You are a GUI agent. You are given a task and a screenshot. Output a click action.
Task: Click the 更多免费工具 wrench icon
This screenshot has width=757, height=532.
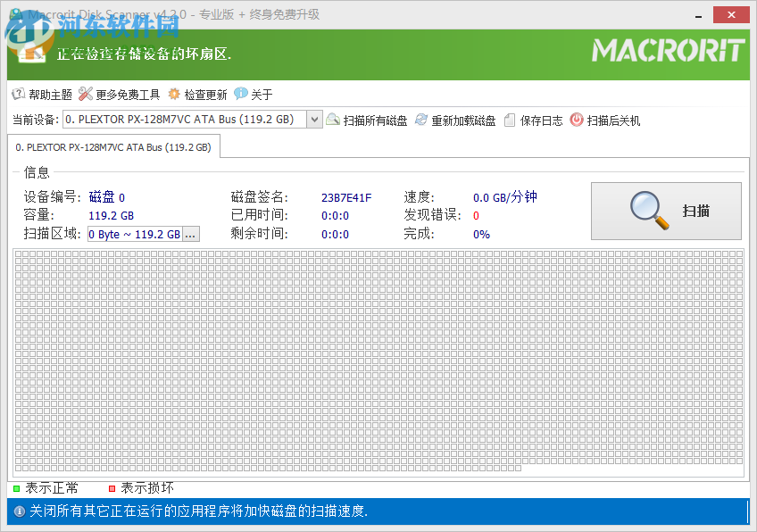(x=85, y=94)
